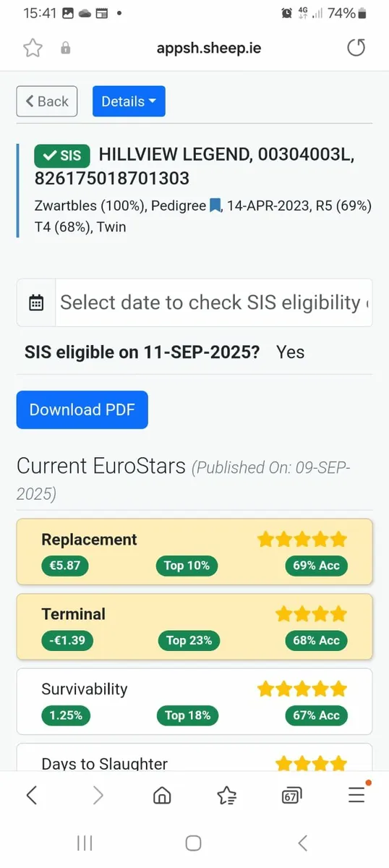Tap the green SIS status badge
Screen dimensions: 389x868
[x=62, y=156]
